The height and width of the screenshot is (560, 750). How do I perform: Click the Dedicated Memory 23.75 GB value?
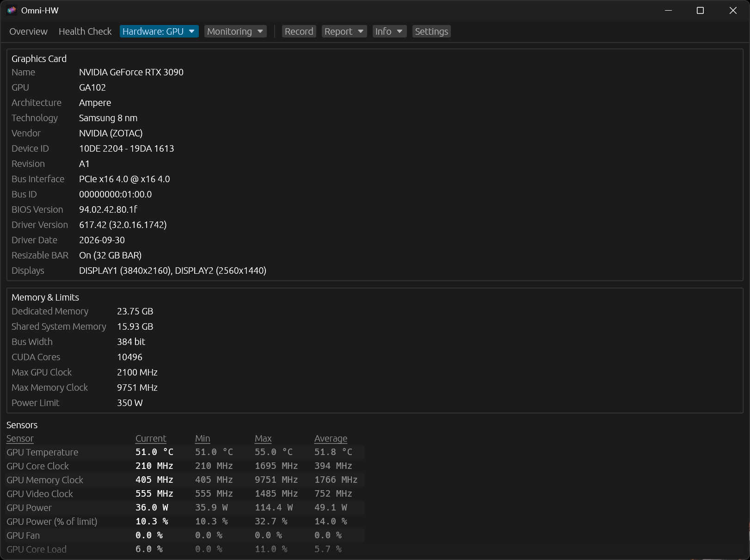click(135, 311)
